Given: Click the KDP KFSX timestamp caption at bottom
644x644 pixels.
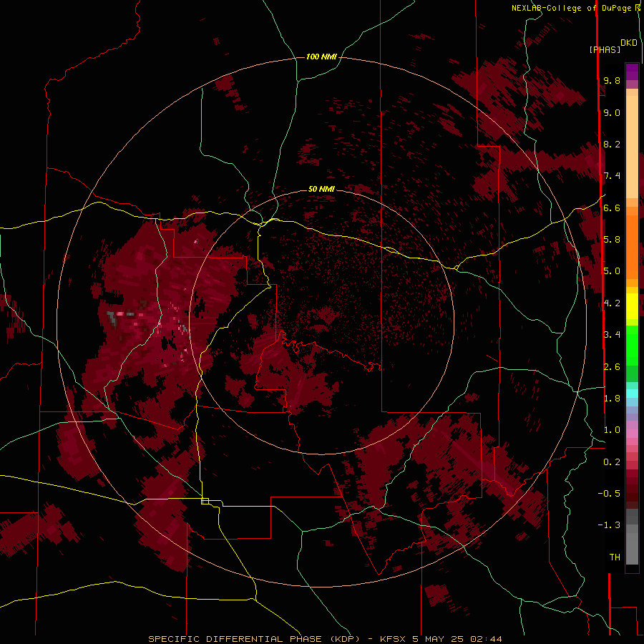Looking at the screenshot, I should (325, 639).
